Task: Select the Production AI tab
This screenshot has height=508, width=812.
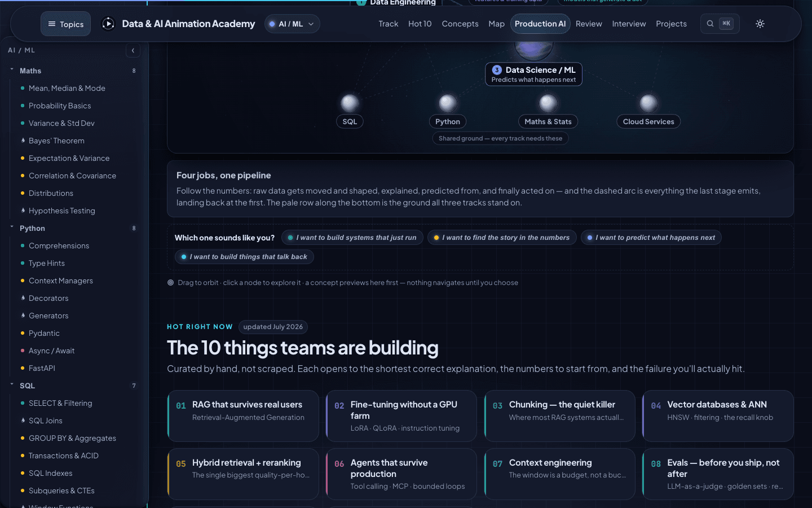Action: [x=540, y=24]
